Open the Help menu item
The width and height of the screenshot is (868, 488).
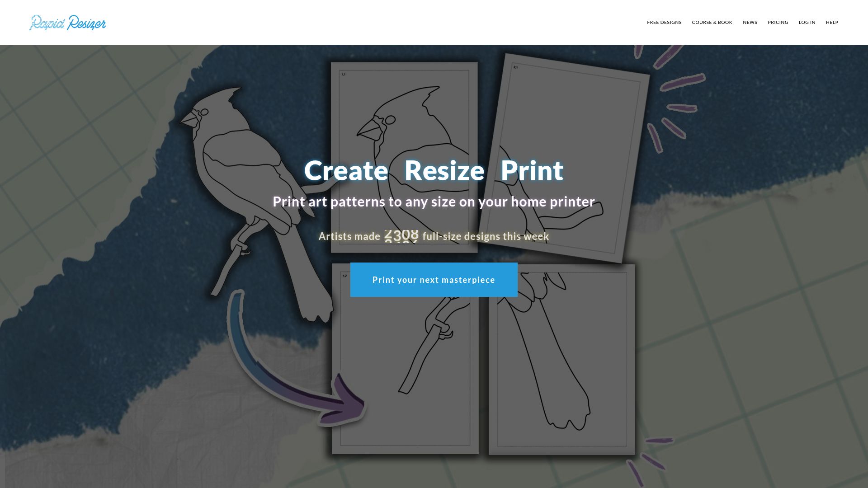click(x=832, y=22)
